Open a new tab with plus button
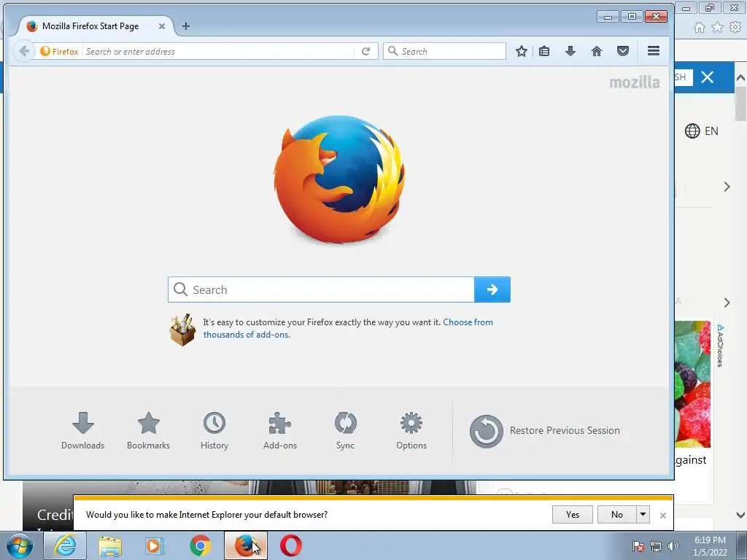The image size is (747, 560). (x=186, y=26)
